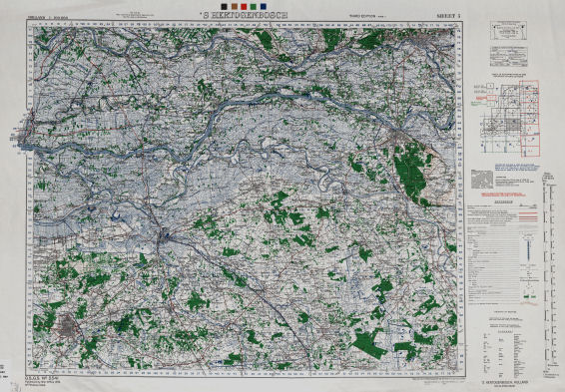The height and width of the screenshot is (392, 565).
Task: Click the blue color registration square
Action: click(x=264, y=6)
